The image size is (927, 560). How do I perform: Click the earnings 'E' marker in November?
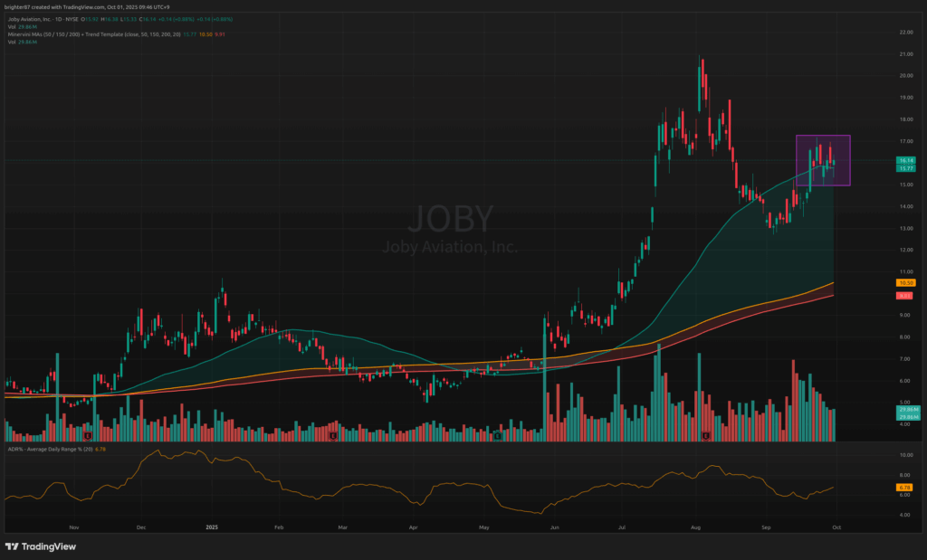pyautogui.click(x=86, y=436)
